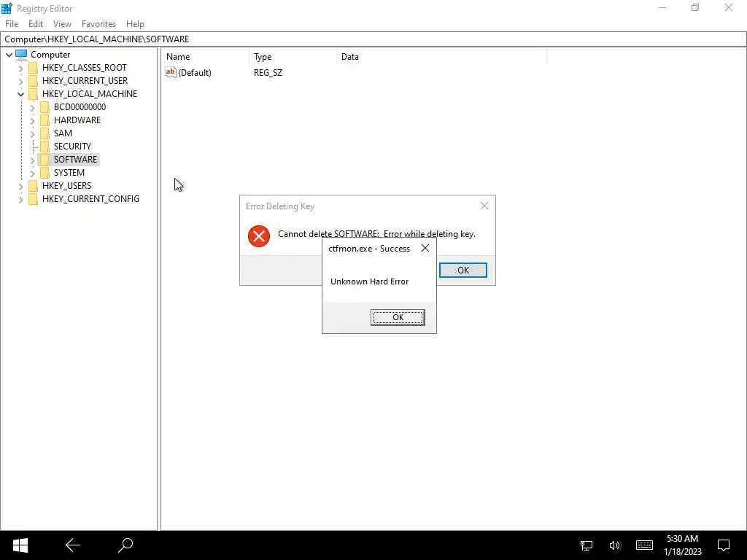Viewport: 747px width, 560px height.
Task: Open the File menu
Action: (12, 24)
